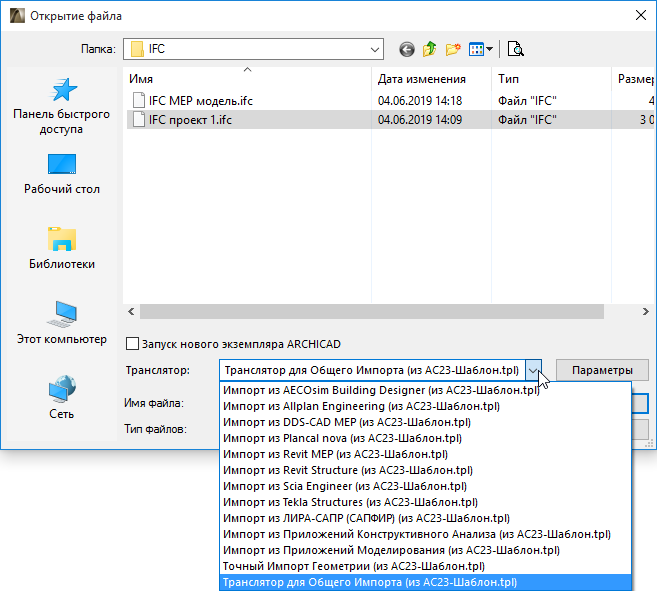Viewport: 657px width, 591px height.
Task: Select file name IFC проект 1.ifc
Action: point(190,120)
